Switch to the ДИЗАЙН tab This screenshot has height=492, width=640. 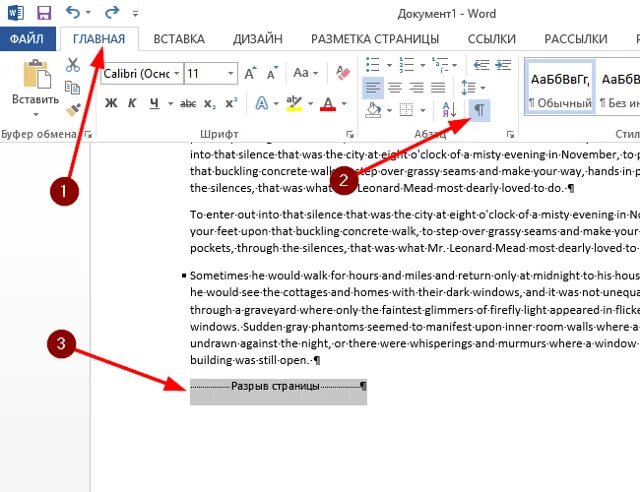pyautogui.click(x=258, y=39)
